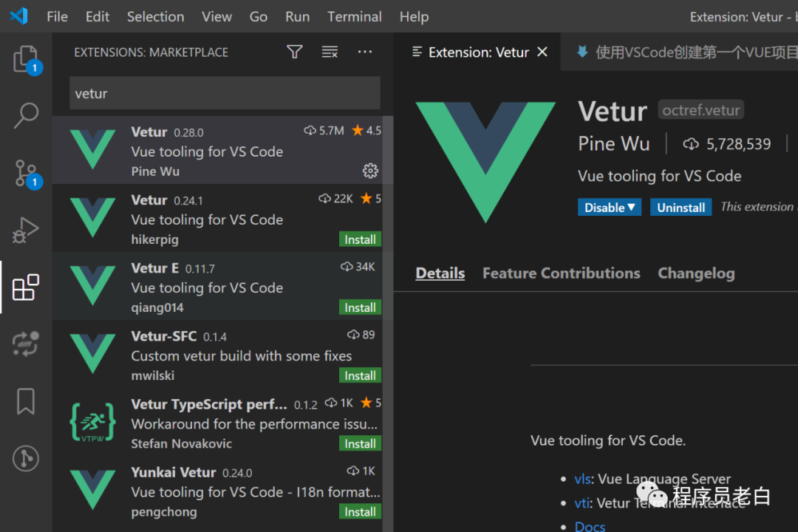Clear extensions search results icon
The height and width of the screenshot is (532, 798).
point(330,52)
